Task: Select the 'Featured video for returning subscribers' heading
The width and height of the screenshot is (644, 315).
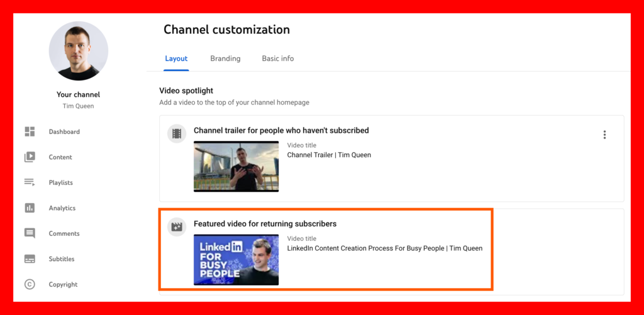Action: pos(265,224)
